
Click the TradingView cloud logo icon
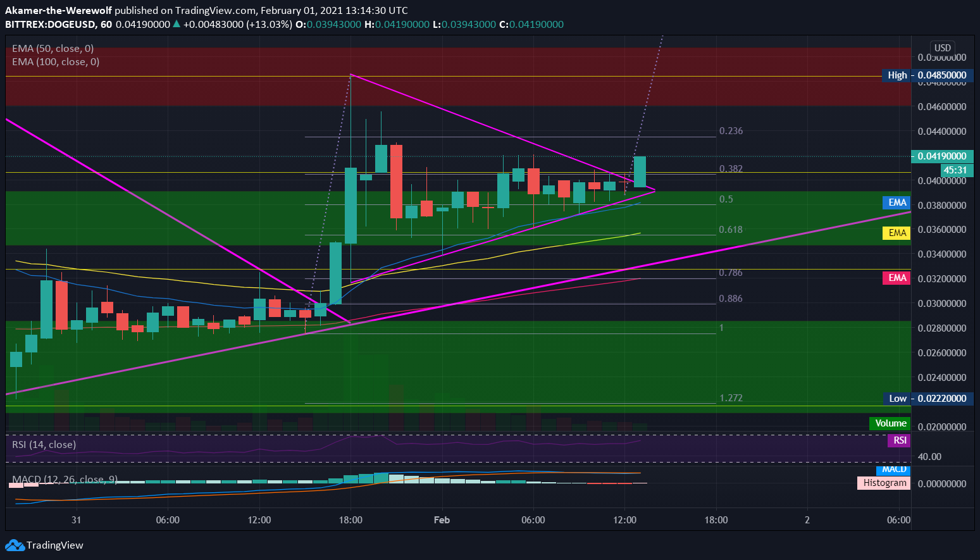pyautogui.click(x=15, y=545)
